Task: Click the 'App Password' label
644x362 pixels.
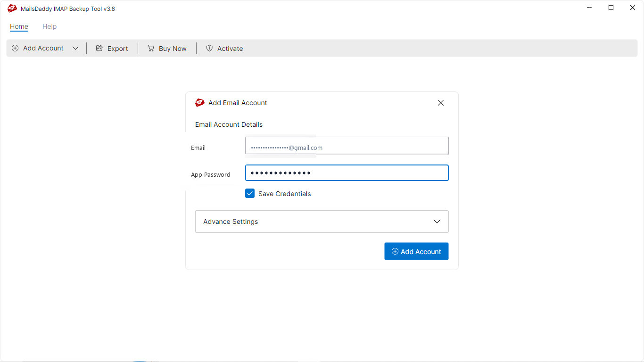Action: coord(210,174)
